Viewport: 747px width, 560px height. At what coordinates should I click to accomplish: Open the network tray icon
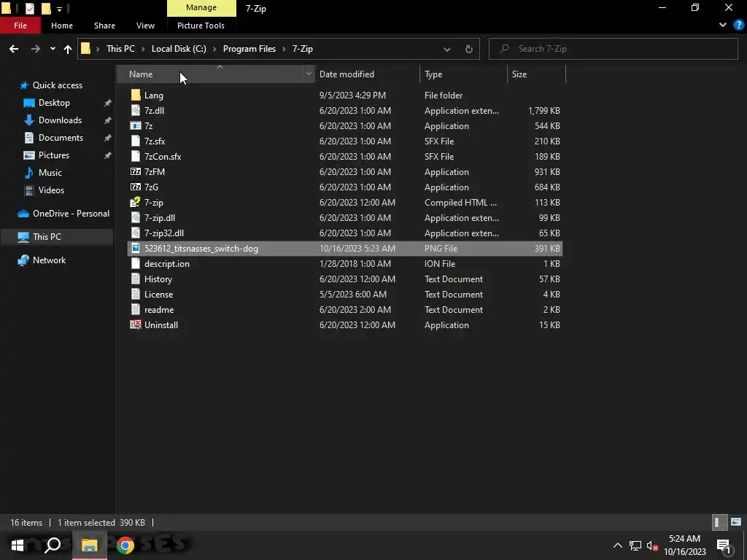(x=635, y=545)
